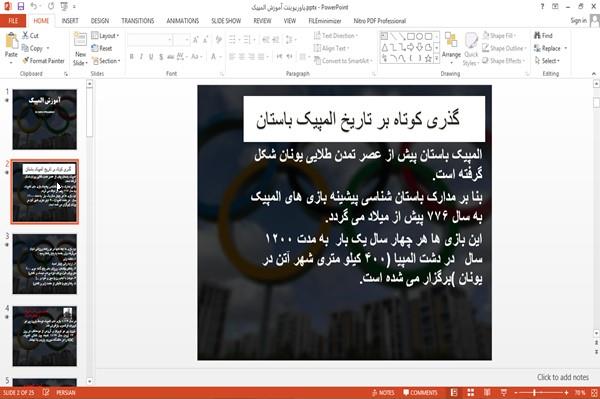
Task: Click the Replace button
Action: click(x=550, y=48)
